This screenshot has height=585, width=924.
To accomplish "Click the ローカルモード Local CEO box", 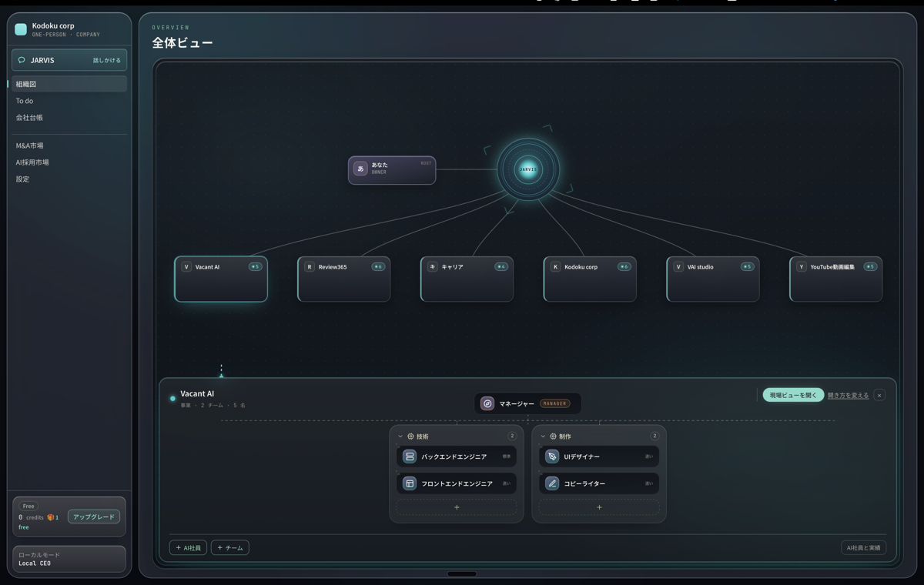I will click(x=69, y=559).
